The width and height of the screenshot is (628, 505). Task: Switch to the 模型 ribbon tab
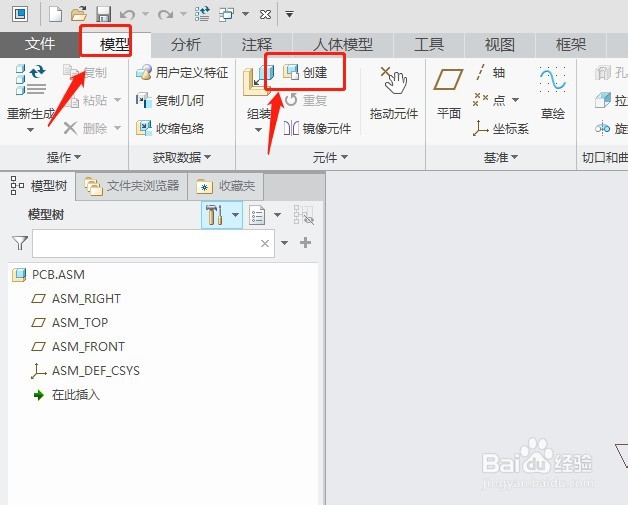click(115, 44)
